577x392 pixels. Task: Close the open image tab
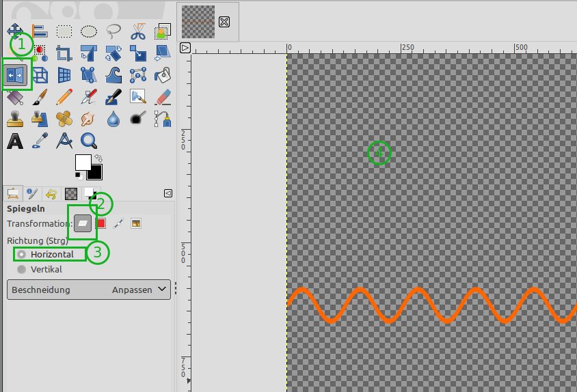pos(224,22)
